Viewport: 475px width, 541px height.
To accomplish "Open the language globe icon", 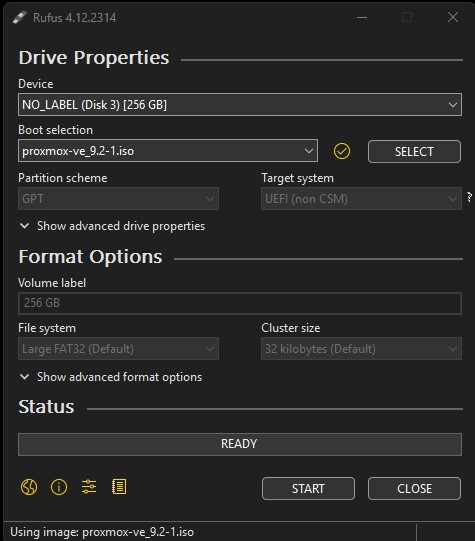I will point(29,487).
